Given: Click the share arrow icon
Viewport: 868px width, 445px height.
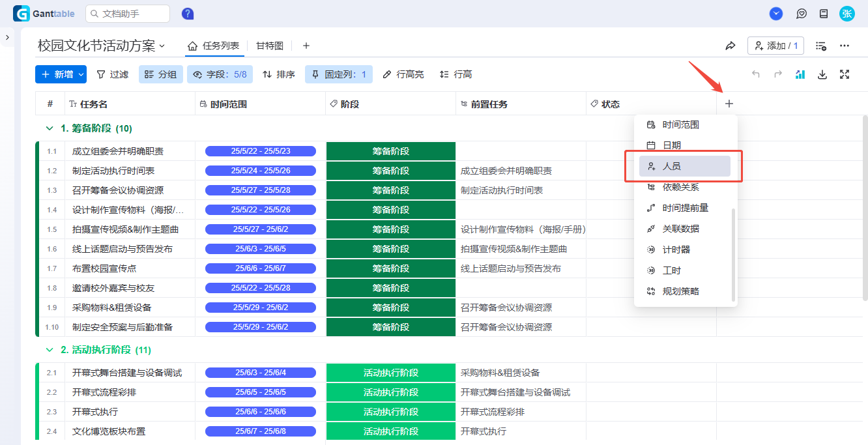Looking at the screenshot, I should click(x=731, y=46).
